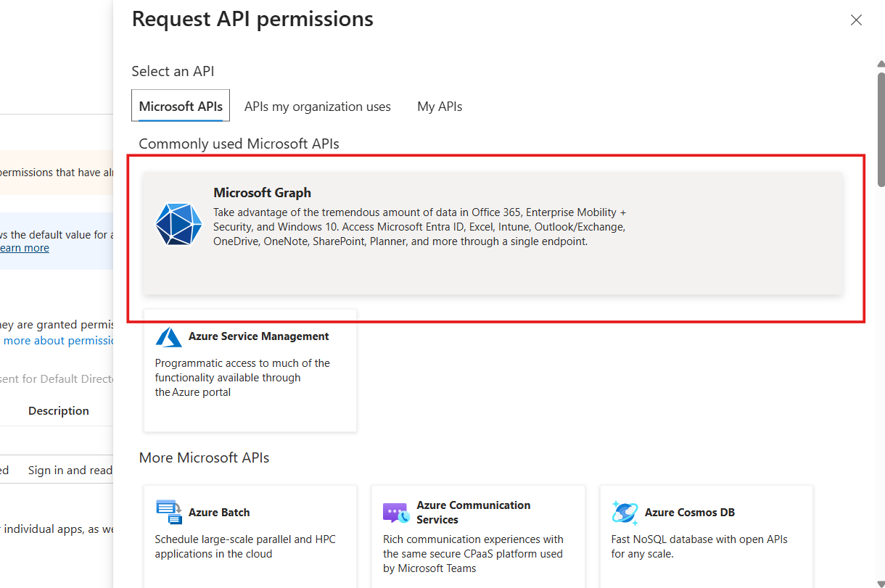Click the Microsoft Graph hexagon icon
Screen dimensions: 885x588
[x=178, y=224]
